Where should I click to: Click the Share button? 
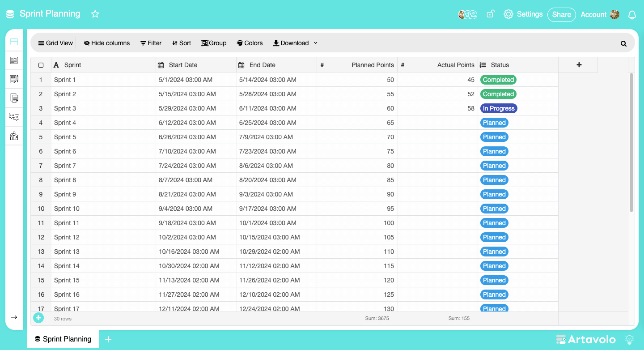point(561,14)
